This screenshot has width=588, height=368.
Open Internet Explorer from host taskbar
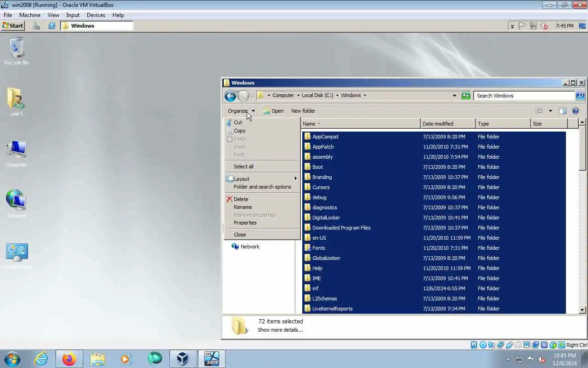point(41,359)
